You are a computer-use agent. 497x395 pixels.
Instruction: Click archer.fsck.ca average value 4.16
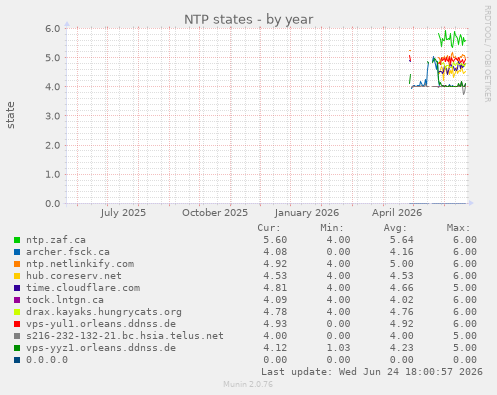[x=402, y=252]
